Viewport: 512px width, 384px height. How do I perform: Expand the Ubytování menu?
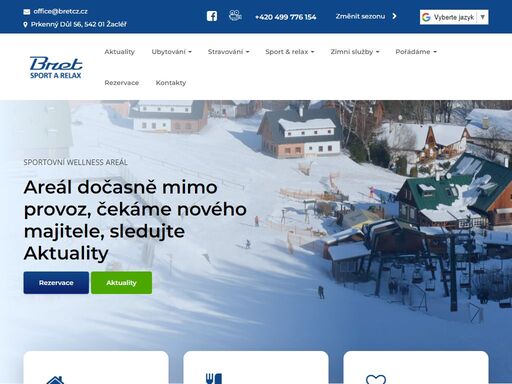click(172, 52)
